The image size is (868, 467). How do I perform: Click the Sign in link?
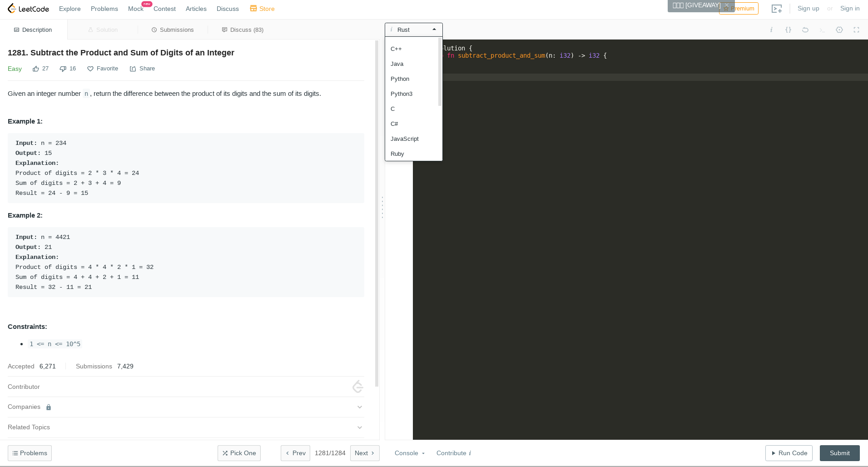(850, 9)
